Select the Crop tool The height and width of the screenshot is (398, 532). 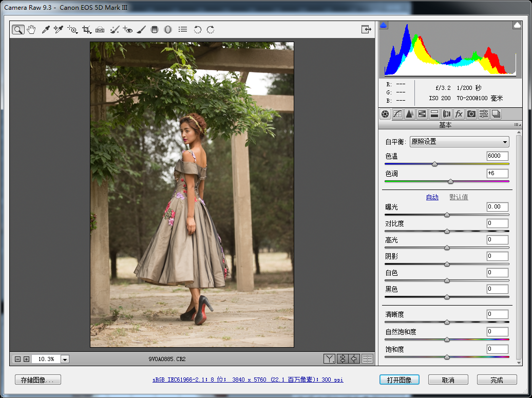86,29
